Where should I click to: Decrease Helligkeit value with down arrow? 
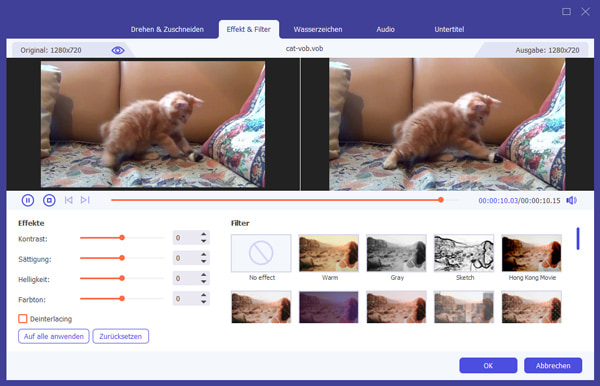tap(204, 282)
